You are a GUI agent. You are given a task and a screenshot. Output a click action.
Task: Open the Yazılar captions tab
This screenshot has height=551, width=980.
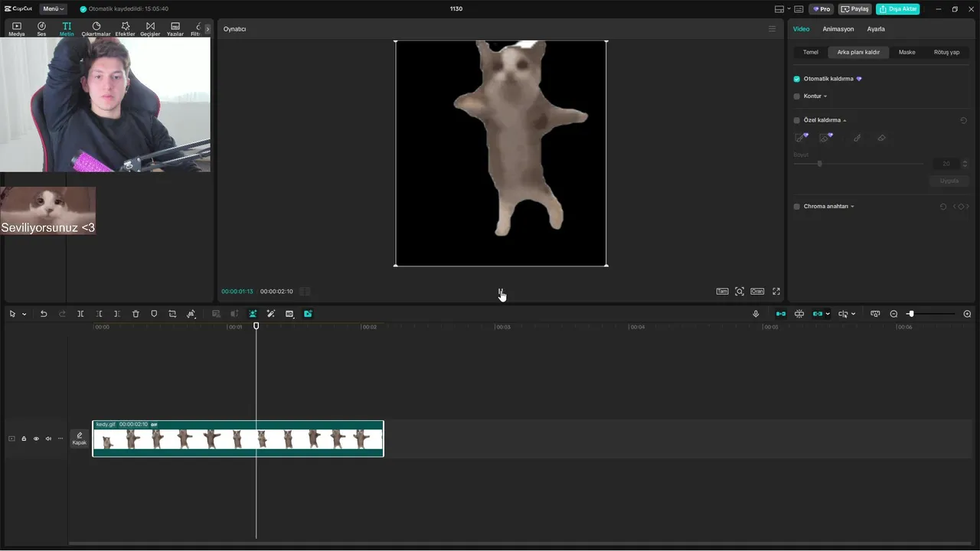click(175, 29)
